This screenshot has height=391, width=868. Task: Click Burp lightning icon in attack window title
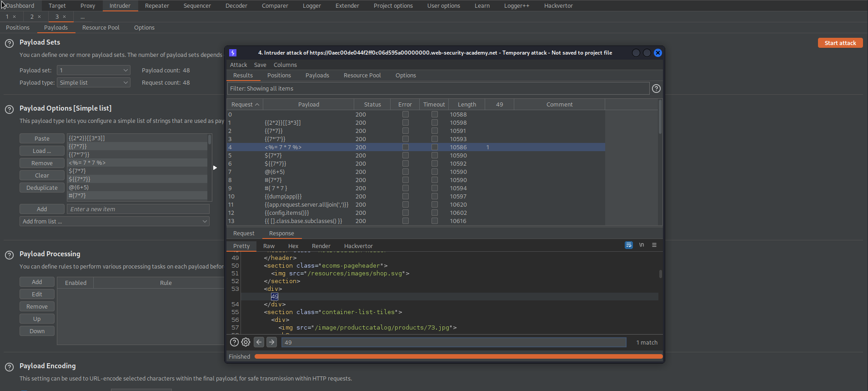[233, 53]
